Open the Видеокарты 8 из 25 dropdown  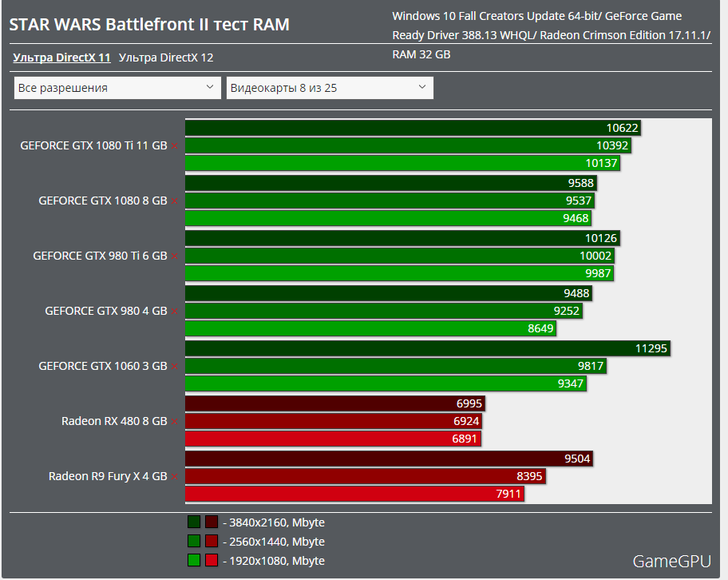click(330, 88)
